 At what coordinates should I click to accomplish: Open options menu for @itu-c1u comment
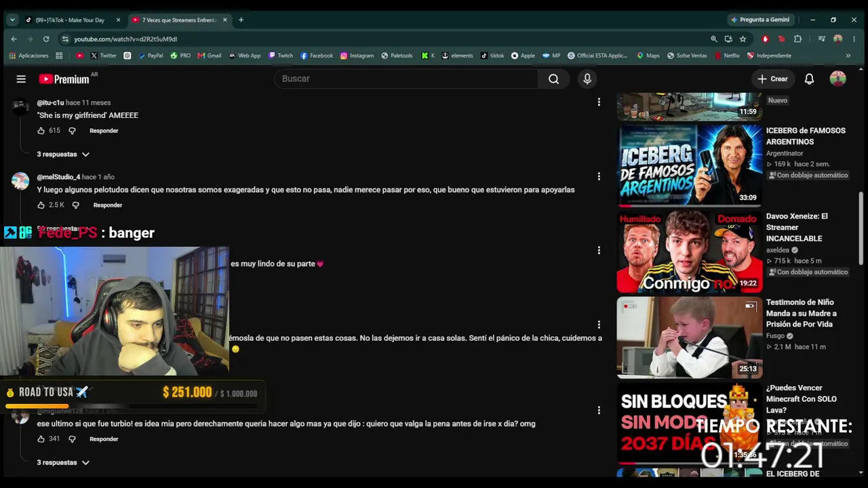(599, 102)
